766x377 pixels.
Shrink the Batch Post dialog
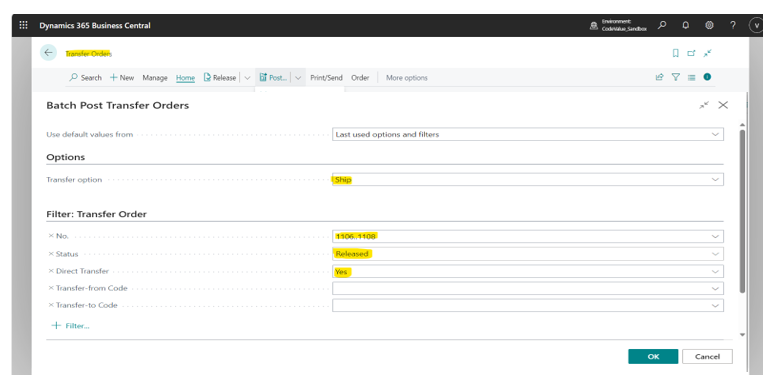[704, 105]
